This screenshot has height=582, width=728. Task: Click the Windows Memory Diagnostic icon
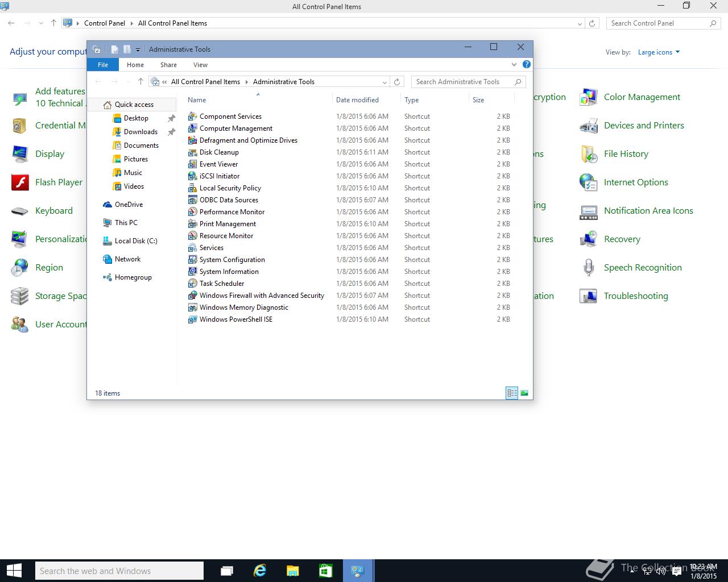(x=192, y=307)
